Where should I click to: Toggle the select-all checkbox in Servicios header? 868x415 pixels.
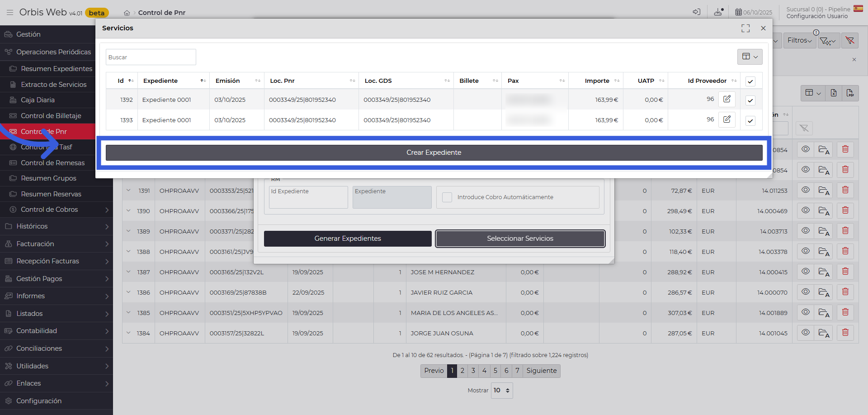[750, 81]
